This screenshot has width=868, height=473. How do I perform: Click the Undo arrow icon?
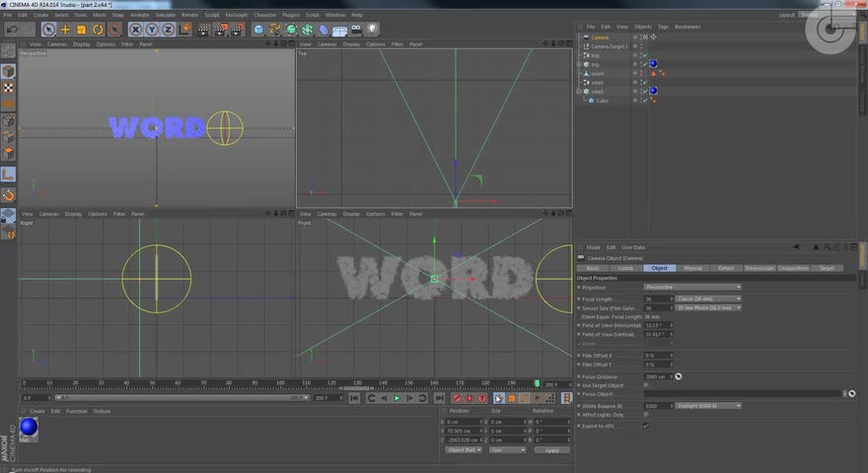coord(13,30)
